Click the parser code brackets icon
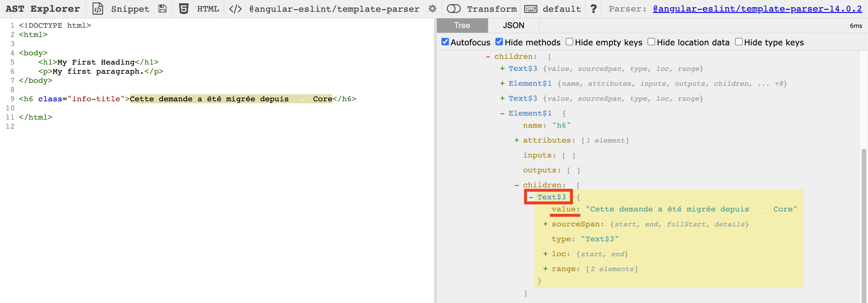 [x=235, y=9]
